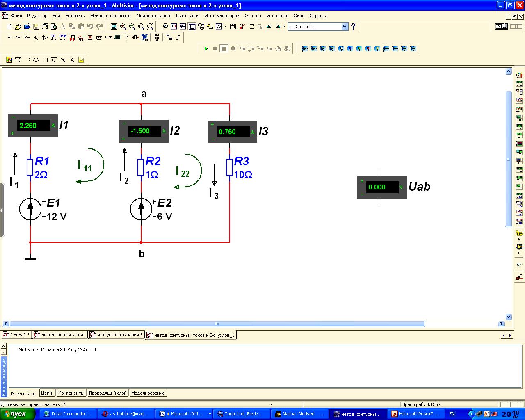This screenshot has width=525, height=420.
Task: Open the multimeter instrument from the sidebar
Action: 519,75
